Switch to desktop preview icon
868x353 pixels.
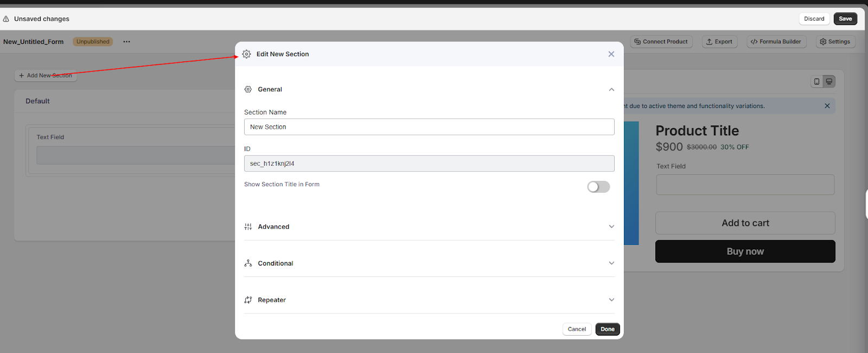(x=829, y=81)
